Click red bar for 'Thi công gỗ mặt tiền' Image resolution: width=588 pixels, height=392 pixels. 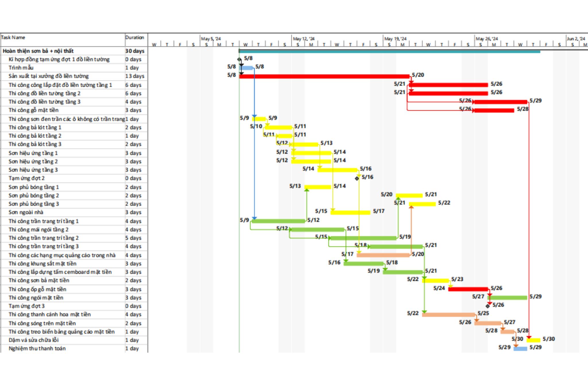494,110
